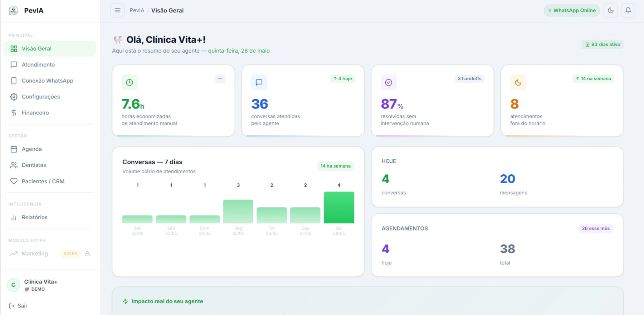This screenshot has height=315, width=644.
Task: Select the Qua 27/05 chart bar
Action: [x=305, y=215]
